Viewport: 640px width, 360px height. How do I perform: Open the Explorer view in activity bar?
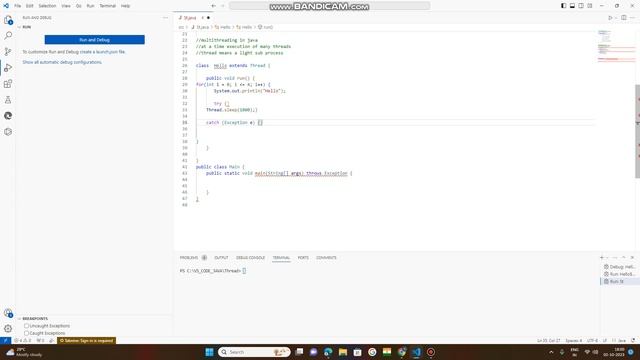point(8,20)
